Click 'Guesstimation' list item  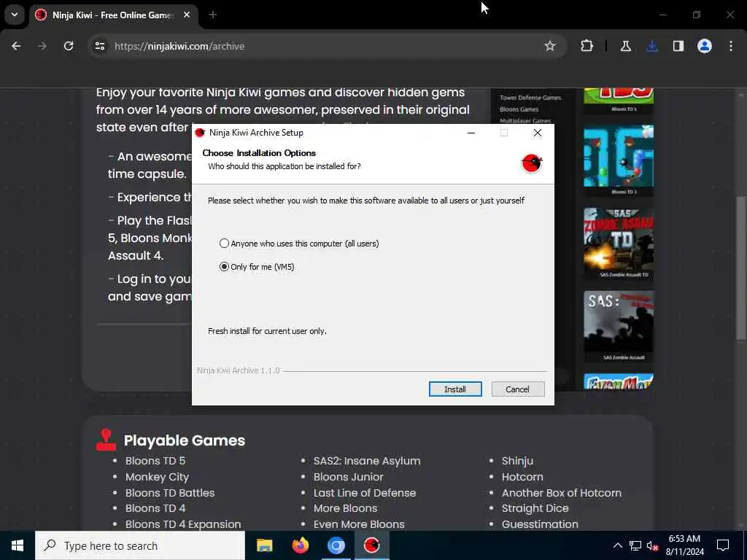click(540, 524)
